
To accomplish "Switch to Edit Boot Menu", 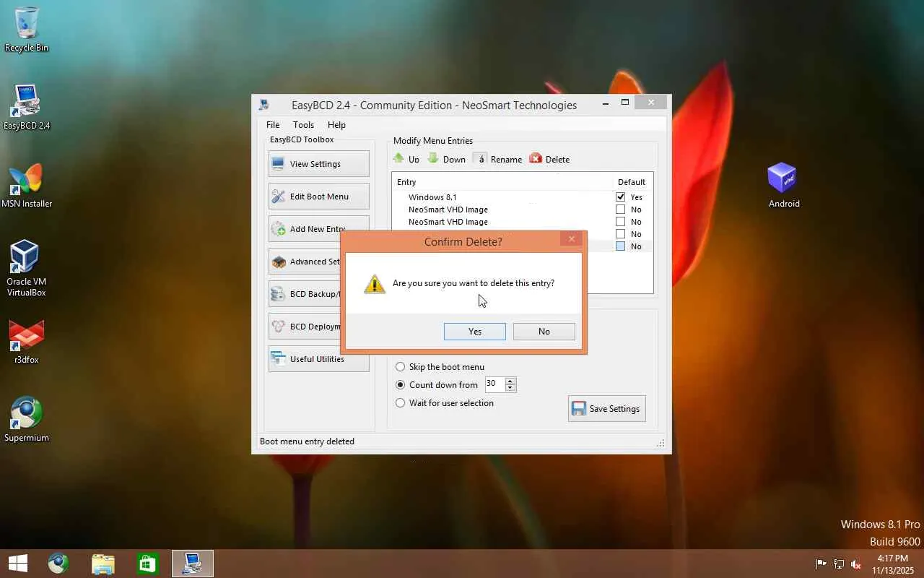I will pyautogui.click(x=318, y=197).
